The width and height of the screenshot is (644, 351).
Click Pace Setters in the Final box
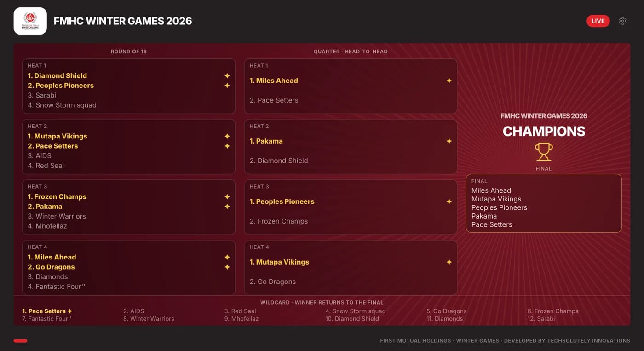[492, 224]
